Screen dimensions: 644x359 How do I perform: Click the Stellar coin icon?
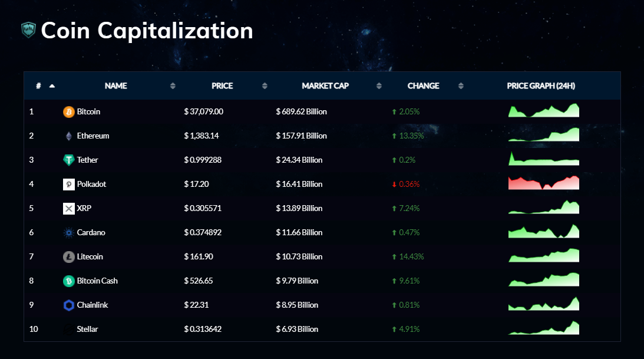pos(68,330)
